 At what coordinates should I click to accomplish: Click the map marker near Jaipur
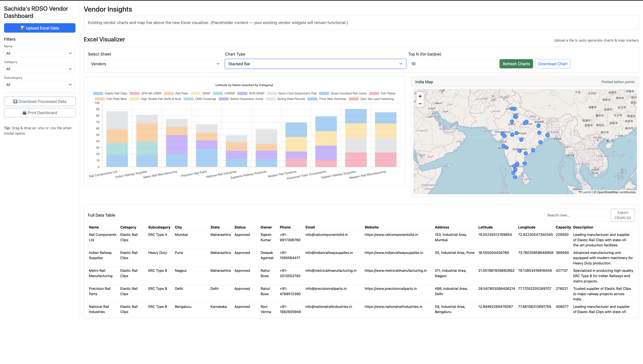[x=512, y=122]
